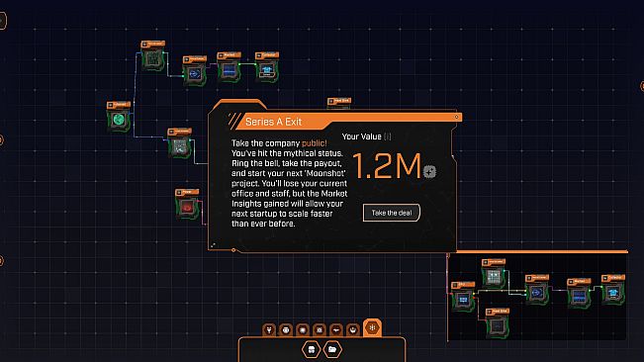644x362 pixels.
Task: Click the header icon of the green globe node
Action: [x=110, y=105]
